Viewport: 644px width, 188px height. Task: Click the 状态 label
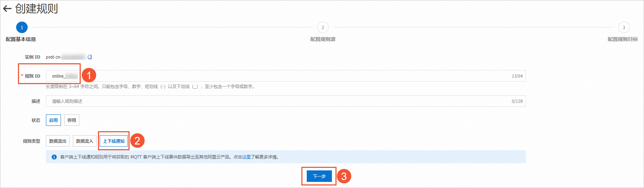36,120
